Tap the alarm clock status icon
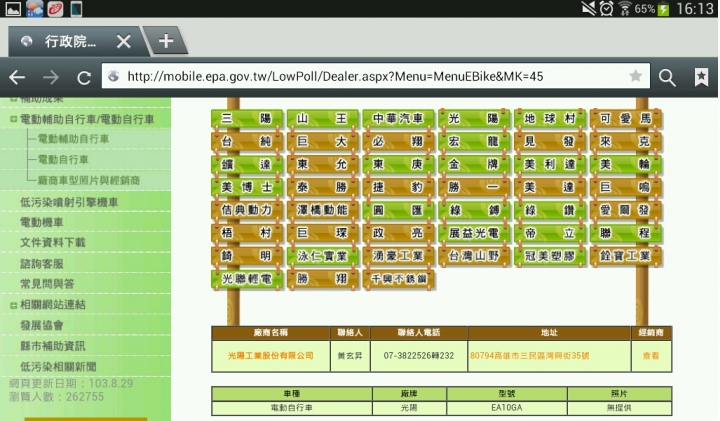The width and height of the screenshot is (720, 421). click(606, 8)
